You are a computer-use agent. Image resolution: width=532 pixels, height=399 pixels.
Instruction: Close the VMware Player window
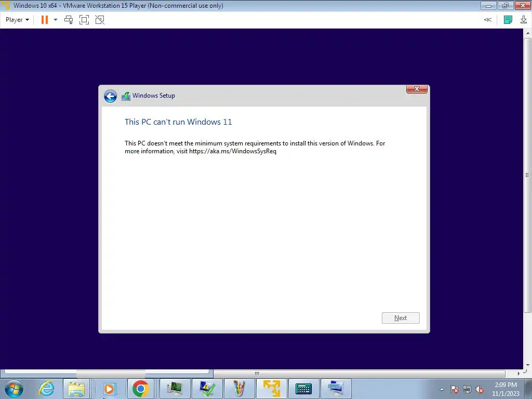point(523,6)
